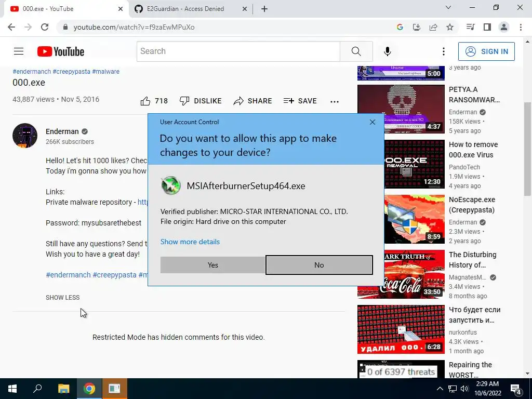
Task: Click SHARE under the video
Action: (x=253, y=101)
